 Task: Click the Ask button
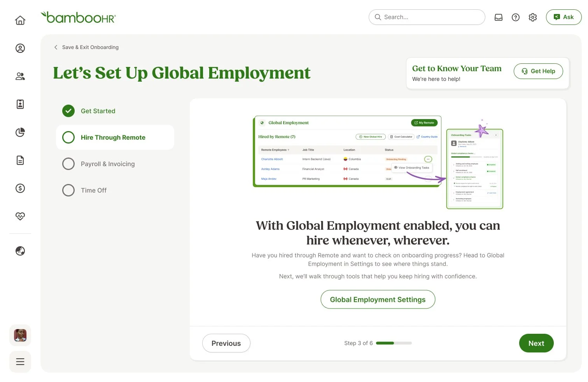coord(563,17)
